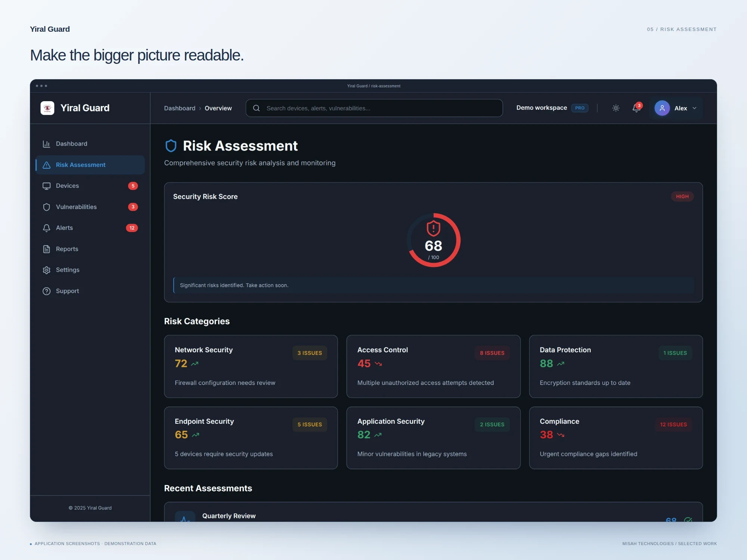Open the Network Security category card
Screen dimensions: 747x560
[251, 366]
